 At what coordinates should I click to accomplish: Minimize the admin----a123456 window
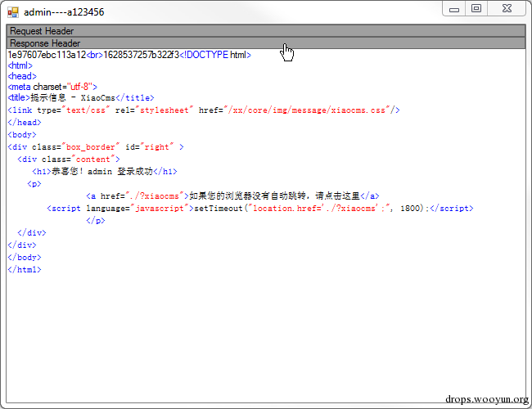[x=454, y=9]
